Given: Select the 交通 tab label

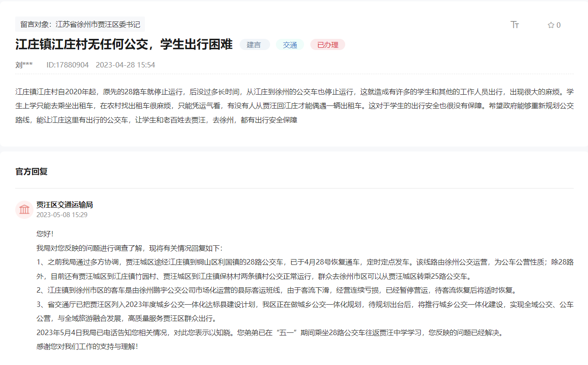Looking at the screenshot, I should tap(290, 44).
